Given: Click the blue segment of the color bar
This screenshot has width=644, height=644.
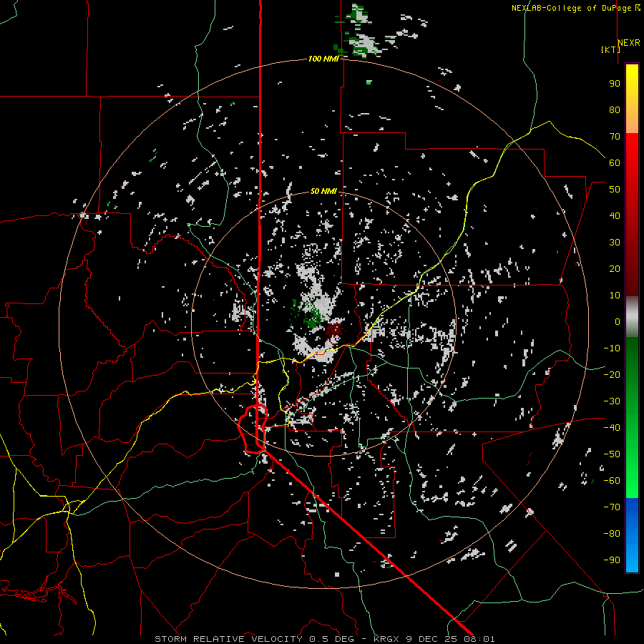Looking at the screenshot, I should pos(632,535).
